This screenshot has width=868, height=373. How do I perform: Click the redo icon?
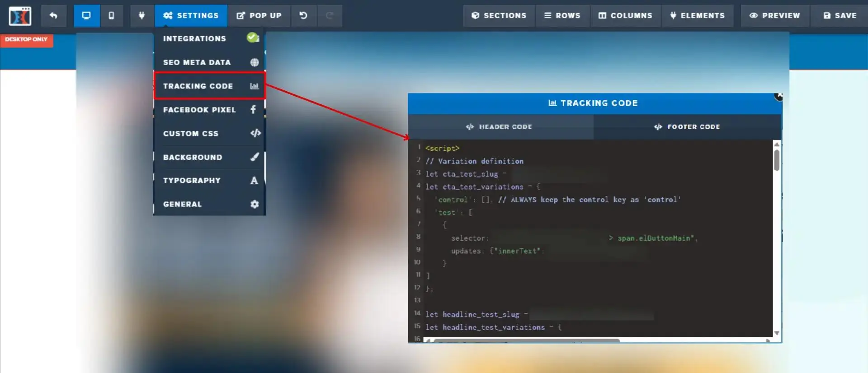click(x=330, y=16)
